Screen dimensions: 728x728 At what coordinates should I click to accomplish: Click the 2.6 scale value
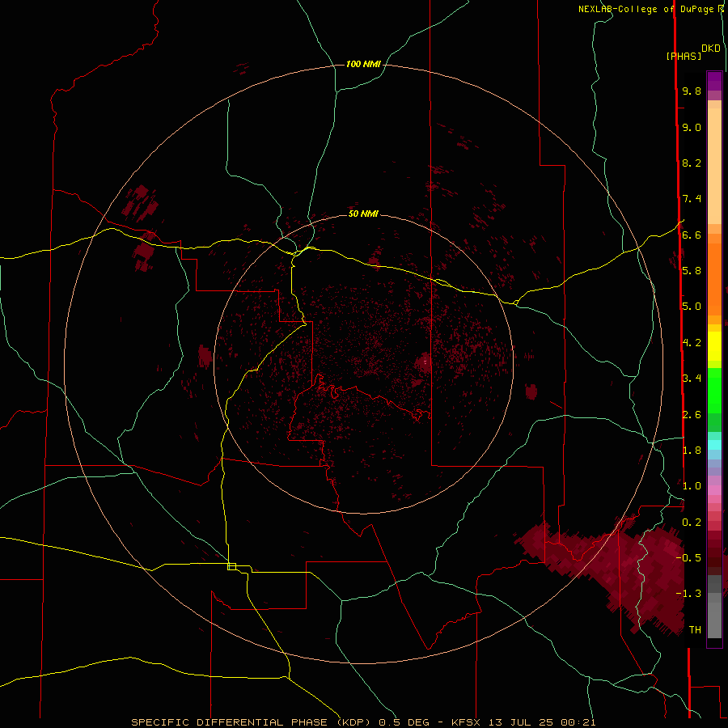[692, 414]
